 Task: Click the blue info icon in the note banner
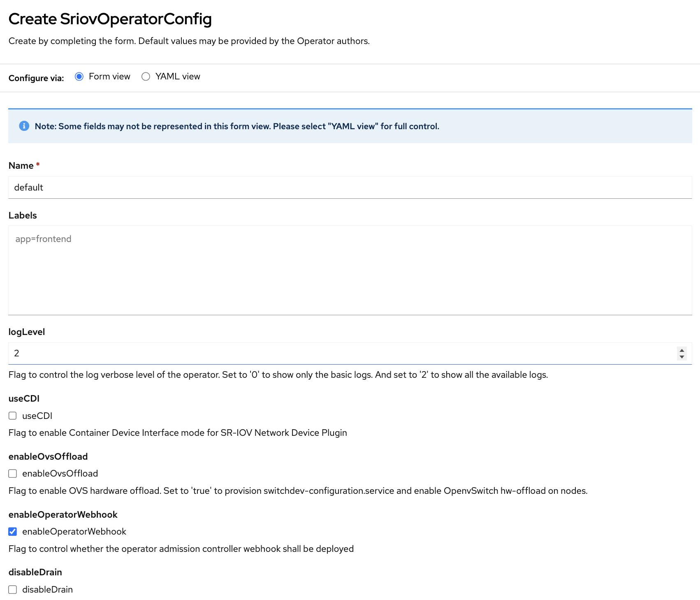pyautogui.click(x=24, y=126)
